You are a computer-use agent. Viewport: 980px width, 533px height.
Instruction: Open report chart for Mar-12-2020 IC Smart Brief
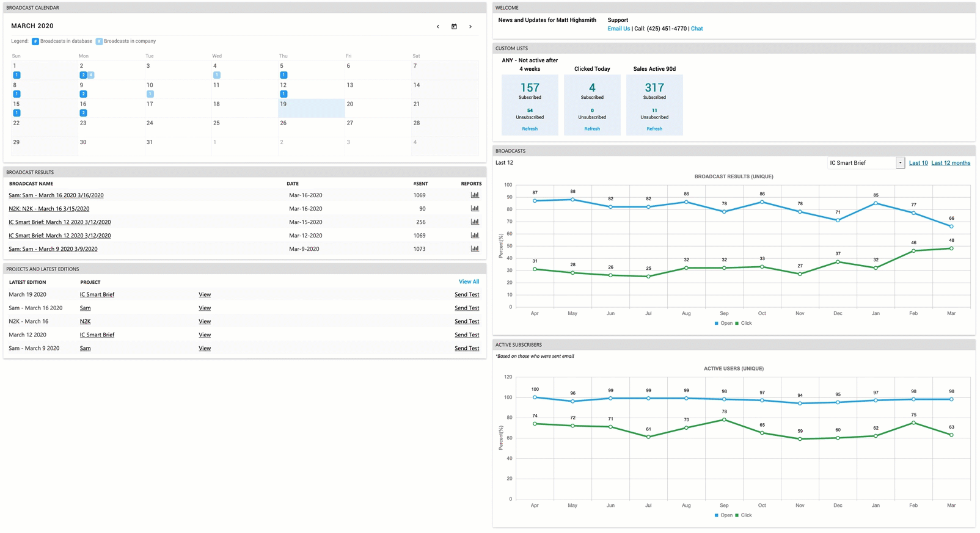[475, 236]
